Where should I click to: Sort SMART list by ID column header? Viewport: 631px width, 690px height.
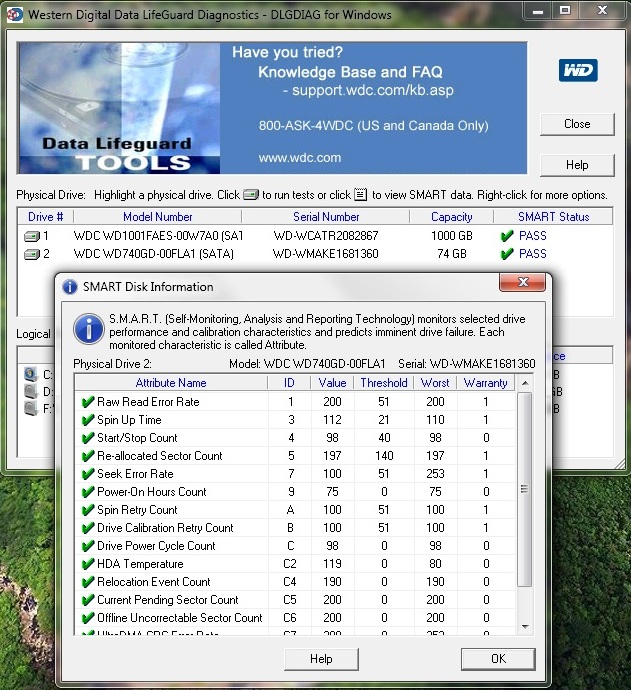coord(289,383)
